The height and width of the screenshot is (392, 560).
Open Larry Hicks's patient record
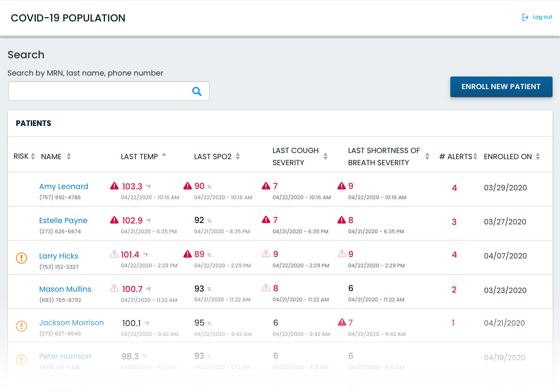coord(59,256)
